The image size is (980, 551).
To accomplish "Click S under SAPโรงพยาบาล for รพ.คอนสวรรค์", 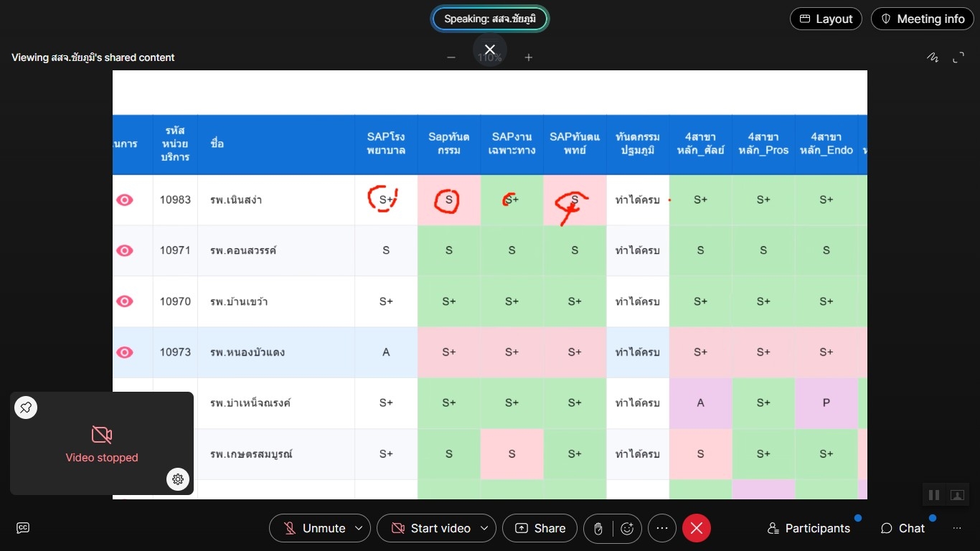I will (x=386, y=250).
